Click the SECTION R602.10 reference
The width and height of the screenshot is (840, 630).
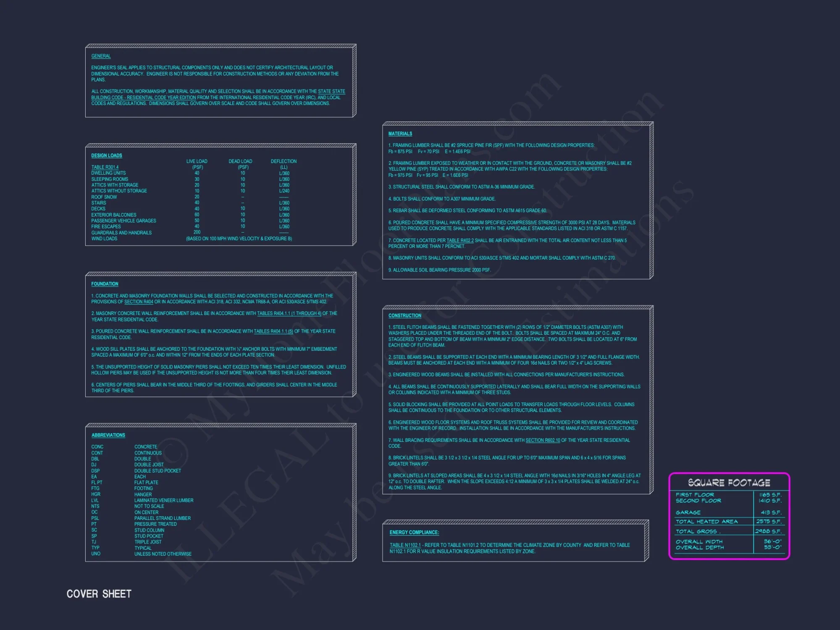(x=543, y=440)
